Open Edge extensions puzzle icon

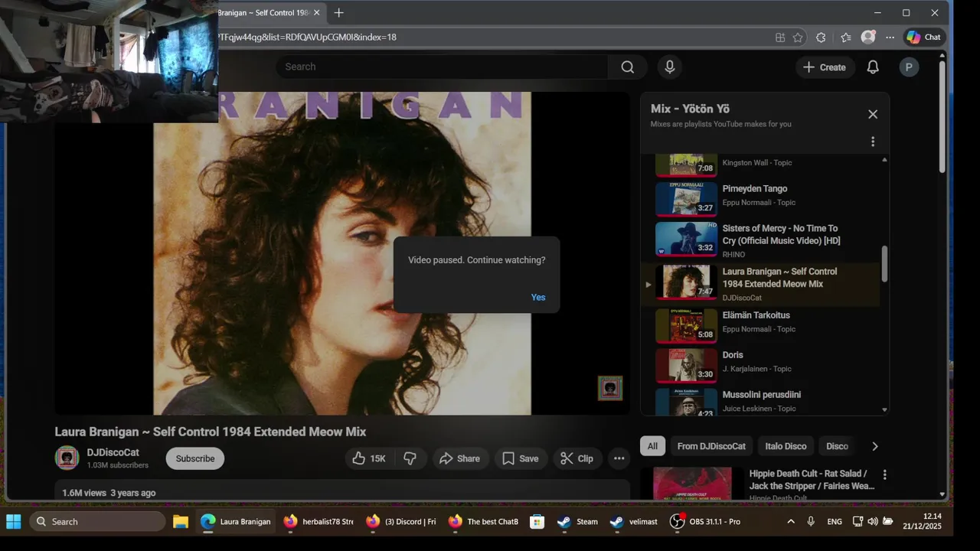pyautogui.click(x=821, y=37)
